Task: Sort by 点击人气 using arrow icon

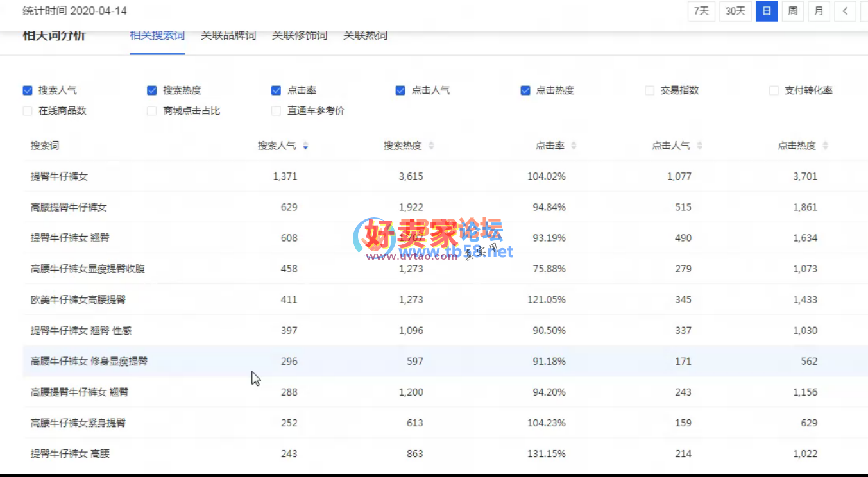Action: tap(699, 146)
